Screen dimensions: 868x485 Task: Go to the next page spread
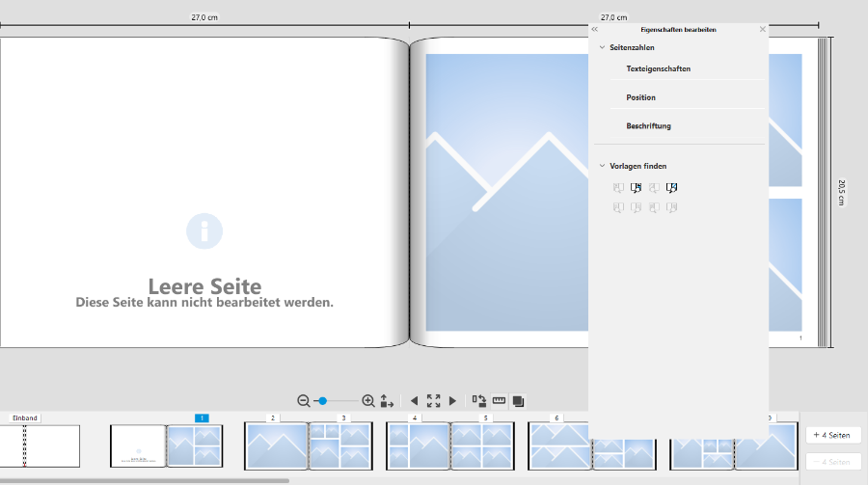coord(452,400)
